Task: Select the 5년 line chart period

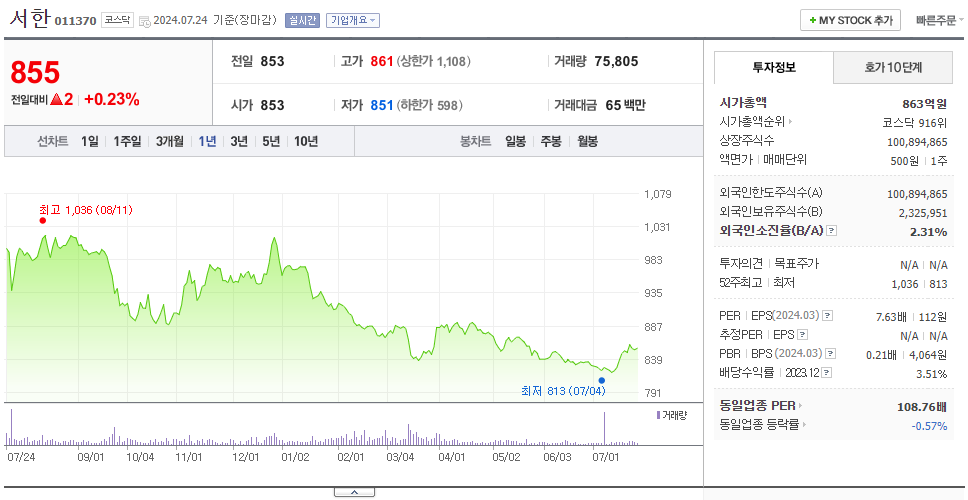Action: click(271, 141)
